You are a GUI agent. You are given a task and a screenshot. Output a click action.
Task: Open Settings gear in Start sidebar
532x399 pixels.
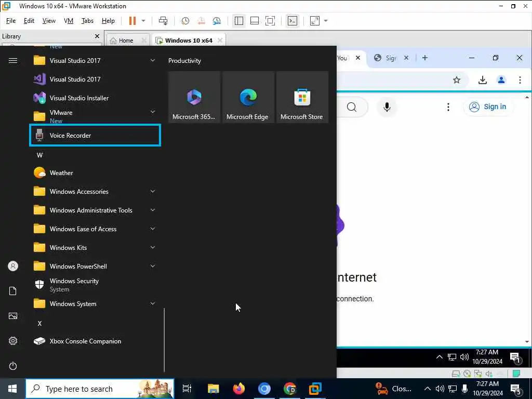tap(13, 341)
